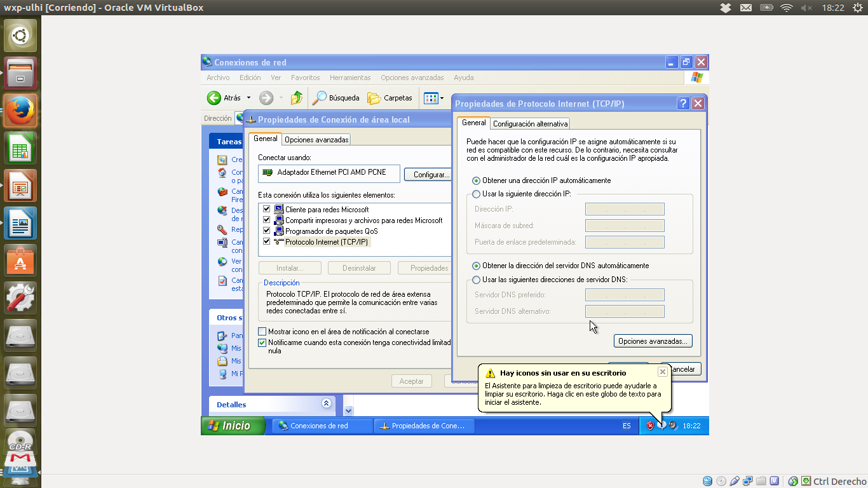Click the TCP/IP dialog help question-mark icon
This screenshot has width=868, height=488.
point(683,104)
